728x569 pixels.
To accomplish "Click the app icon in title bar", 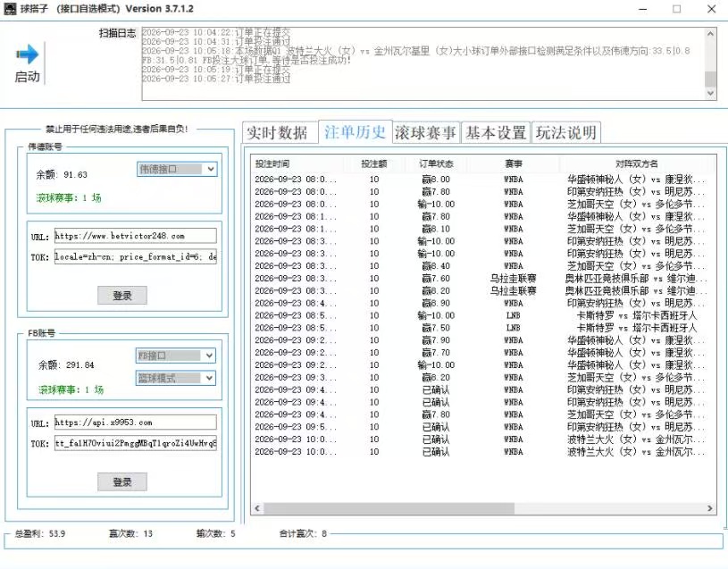I will tap(10, 8).
